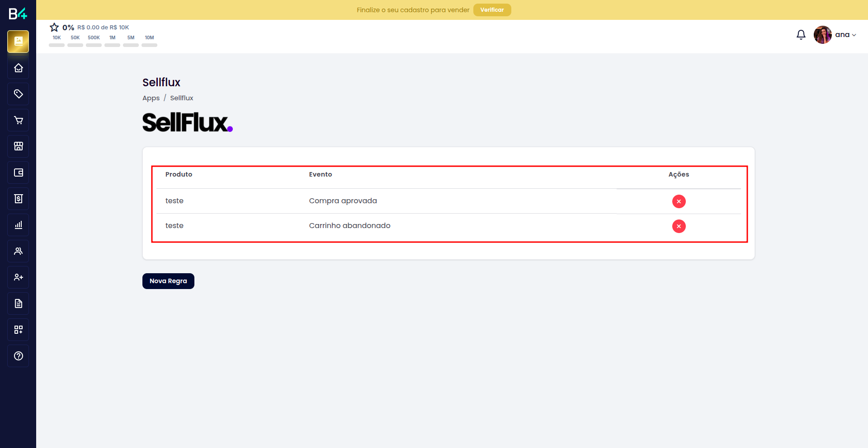Expand the ana user menu

pyautogui.click(x=845, y=35)
